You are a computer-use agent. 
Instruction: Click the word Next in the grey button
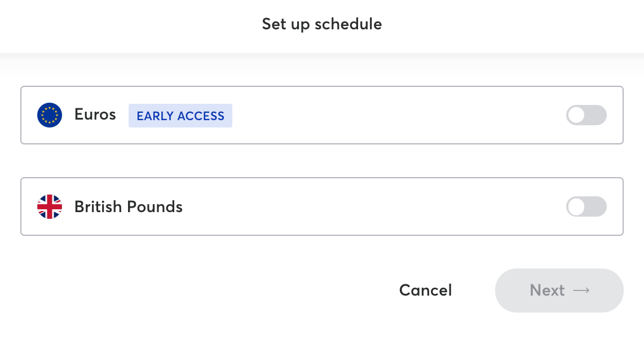(547, 291)
